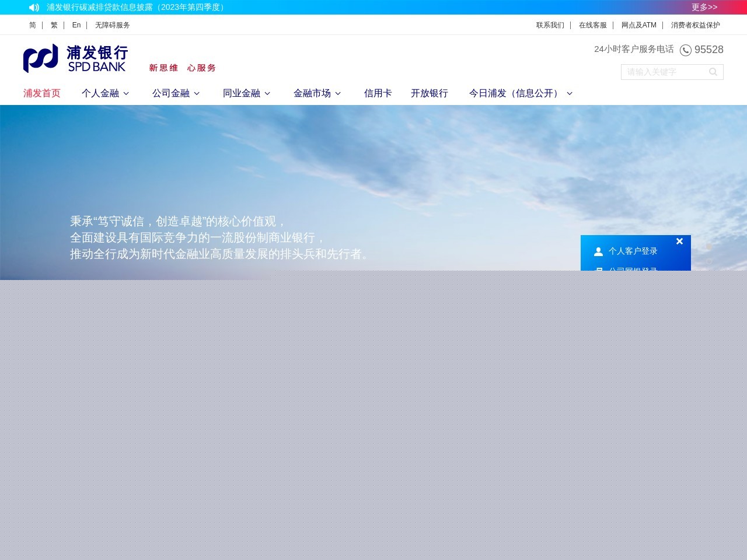Close the login panel with the X icon
Viewport: 747px width, 560px height.
tap(679, 241)
